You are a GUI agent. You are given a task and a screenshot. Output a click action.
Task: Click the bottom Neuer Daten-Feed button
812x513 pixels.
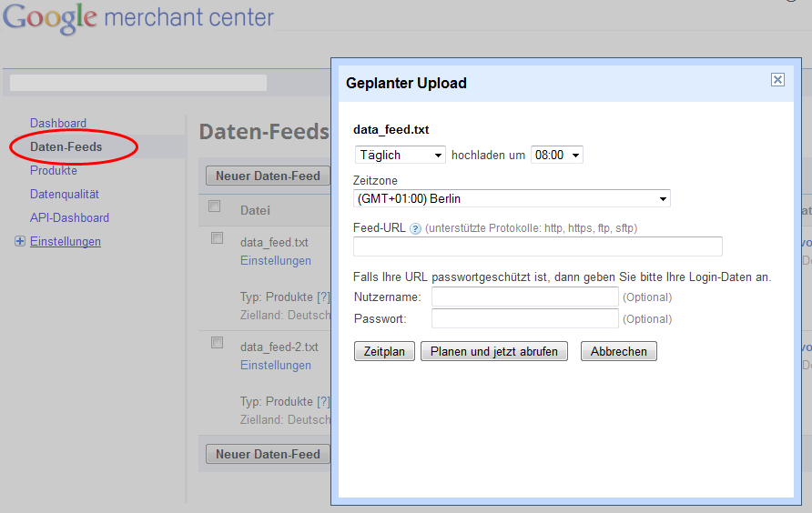pyautogui.click(x=268, y=454)
